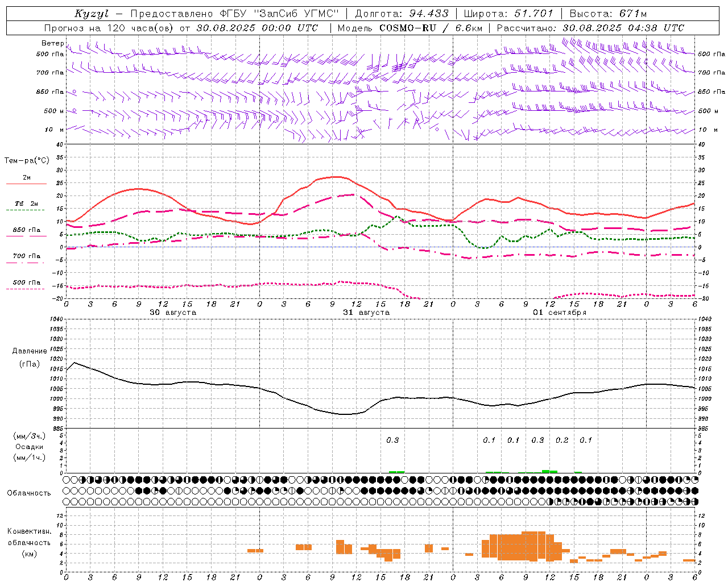
Task: Click the 01 сентября date label
Action: (560, 313)
